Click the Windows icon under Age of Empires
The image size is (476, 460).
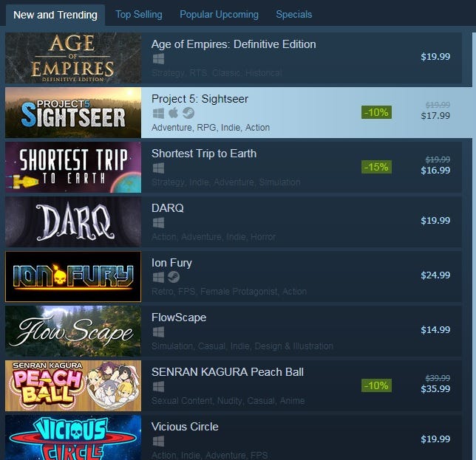pos(158,59)
